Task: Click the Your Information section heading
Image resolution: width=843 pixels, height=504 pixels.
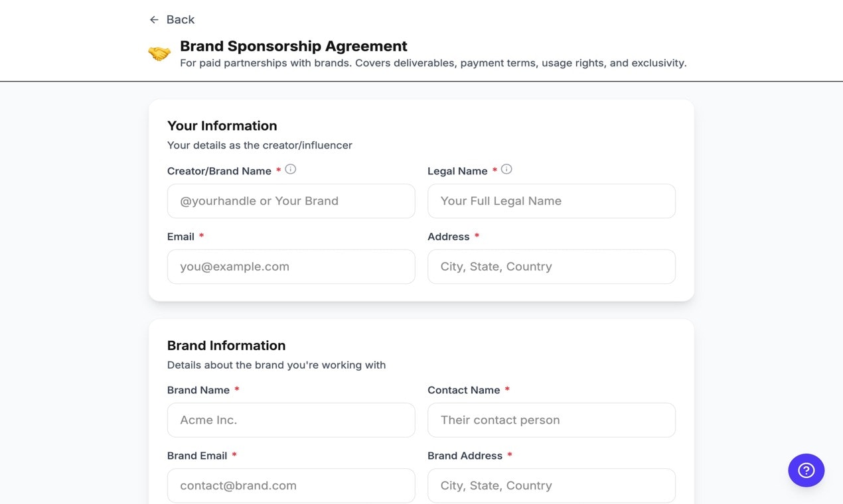Action: [222, 125]
